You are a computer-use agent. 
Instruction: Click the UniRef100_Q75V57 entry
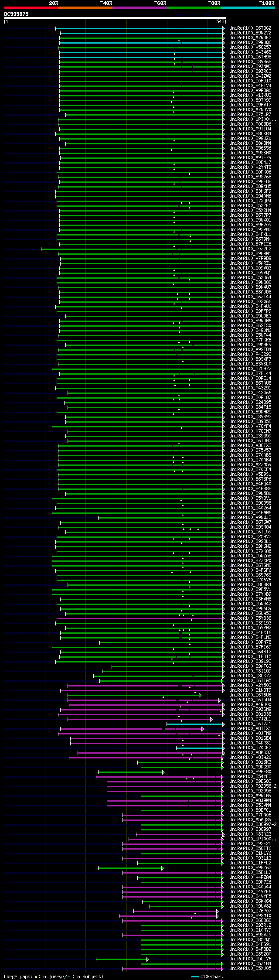[x=250, y=451]
